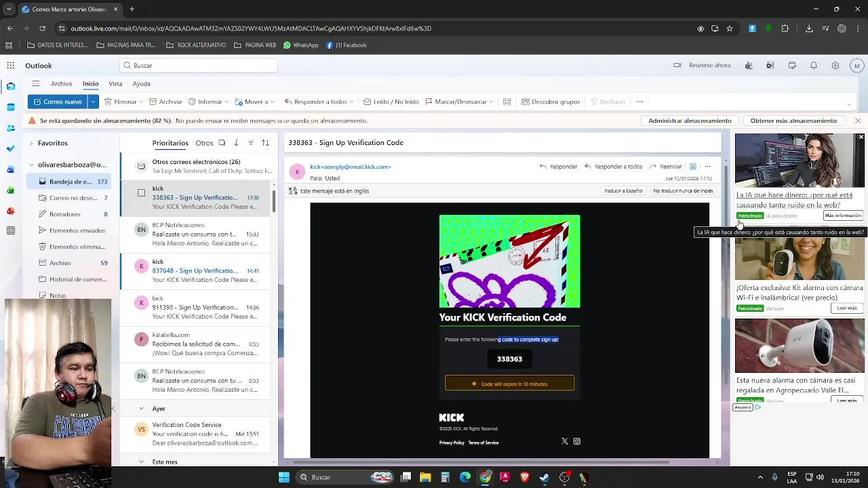Open the account profile M avatar
Screen dimensions: 868x488
857,66
